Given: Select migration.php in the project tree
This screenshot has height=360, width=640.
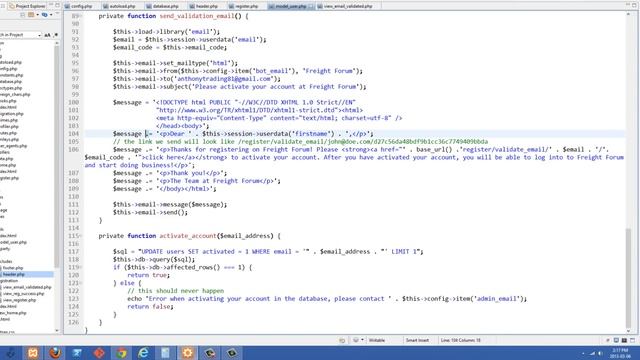Looking at the screenshot, I should [12, 114].
